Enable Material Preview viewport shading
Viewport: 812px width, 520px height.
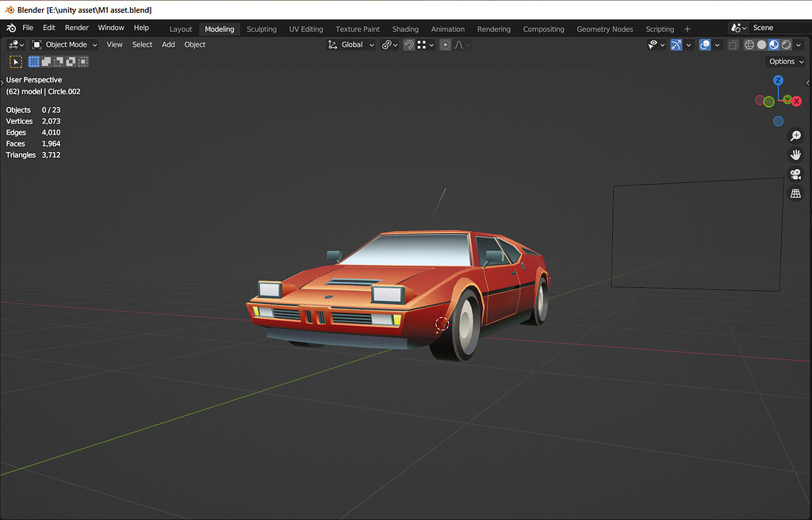pos(774,45)
